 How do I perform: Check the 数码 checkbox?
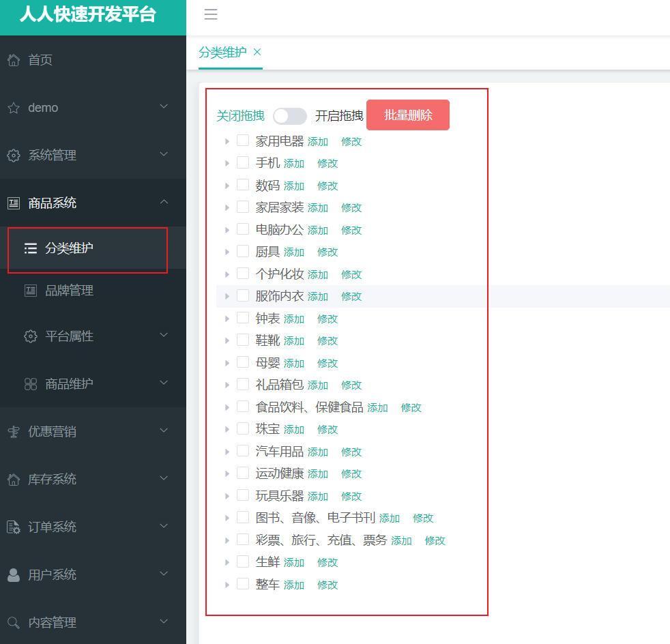243,185
